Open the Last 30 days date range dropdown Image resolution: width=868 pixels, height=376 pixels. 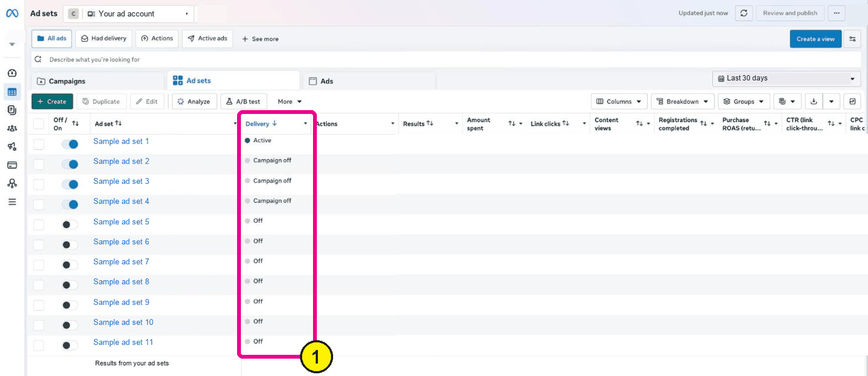787,79
